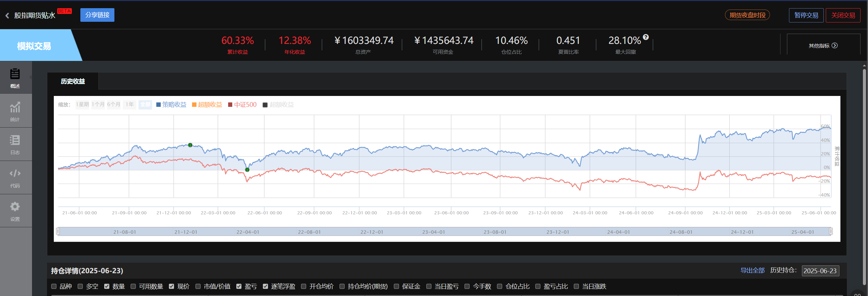The image size is (868, 296).
Task: Click the green peak marker on the strategy curve
Action: pyautogui.click(x=190, y=145)
